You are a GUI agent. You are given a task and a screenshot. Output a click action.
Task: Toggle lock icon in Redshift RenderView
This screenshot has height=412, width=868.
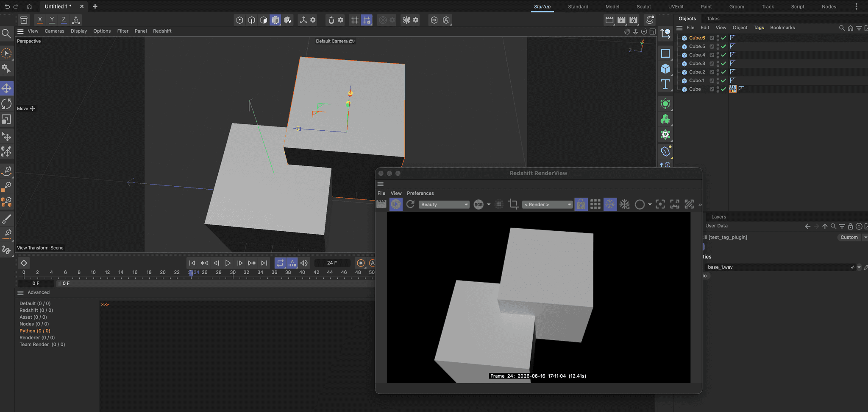(581, 205)
